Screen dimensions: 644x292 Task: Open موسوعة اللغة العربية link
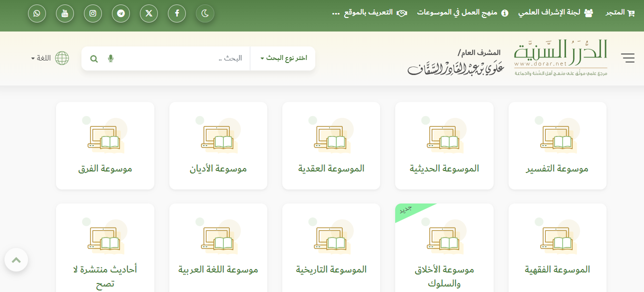point(218,270)
